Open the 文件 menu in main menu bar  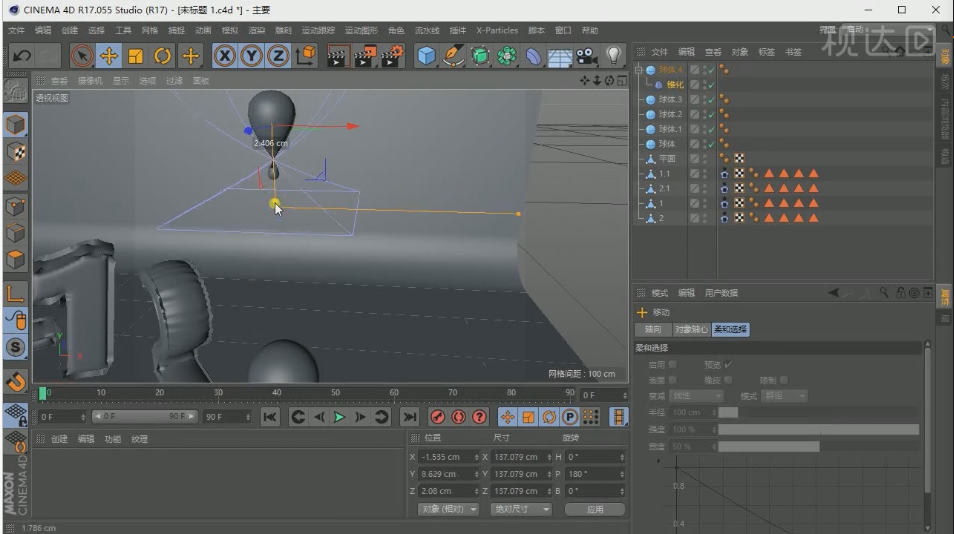[16, 30]
